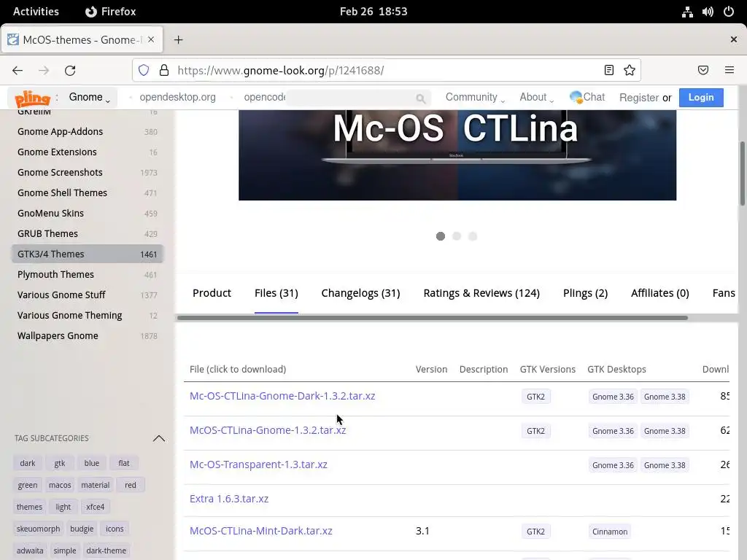Open the Affiliates (0) tab
This screenshot has height=560, width=747.
[659, 293]
